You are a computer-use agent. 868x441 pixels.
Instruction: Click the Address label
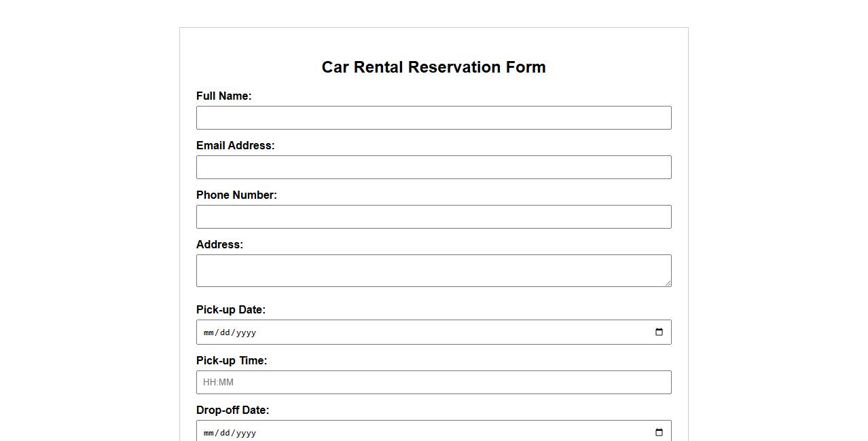click(219, 244)
